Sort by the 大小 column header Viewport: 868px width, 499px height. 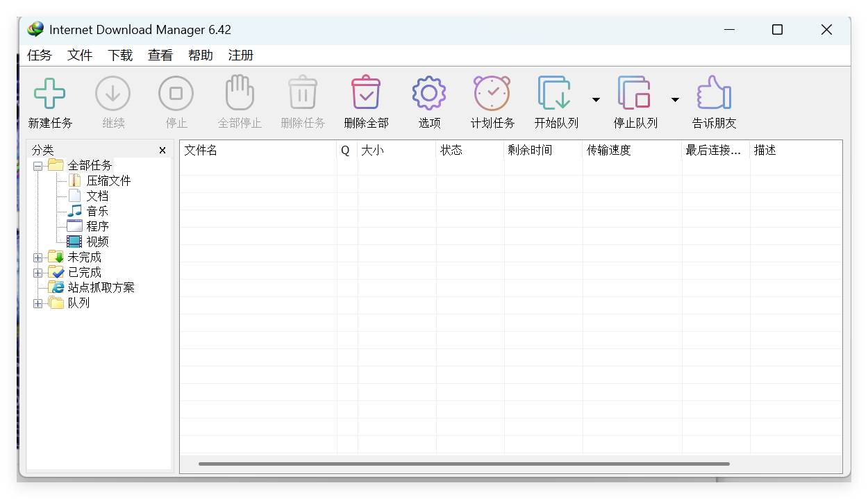point(397,150)
